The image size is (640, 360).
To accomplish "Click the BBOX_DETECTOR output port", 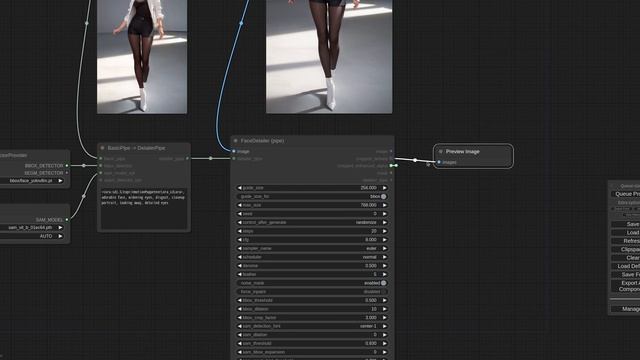I will (67, 166).
